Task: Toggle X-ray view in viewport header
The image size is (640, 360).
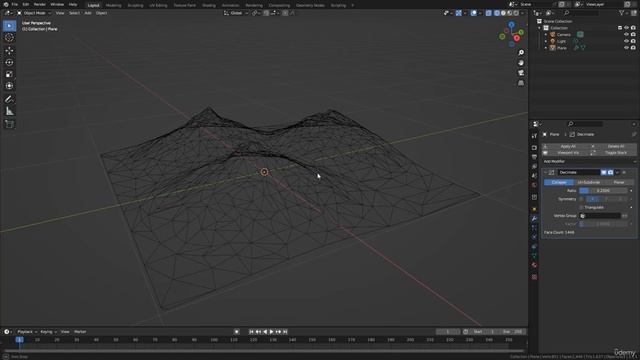Action: point(489,13)
